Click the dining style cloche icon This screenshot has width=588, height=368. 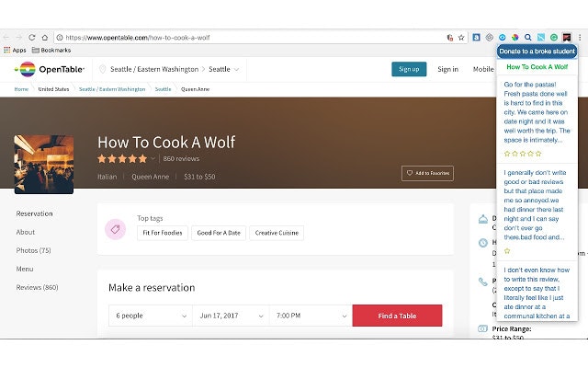(483, 219)
